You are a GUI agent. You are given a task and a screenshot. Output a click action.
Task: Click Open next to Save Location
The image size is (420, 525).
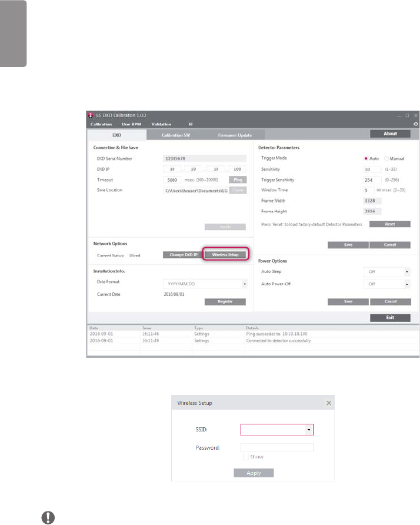point(238,190)
